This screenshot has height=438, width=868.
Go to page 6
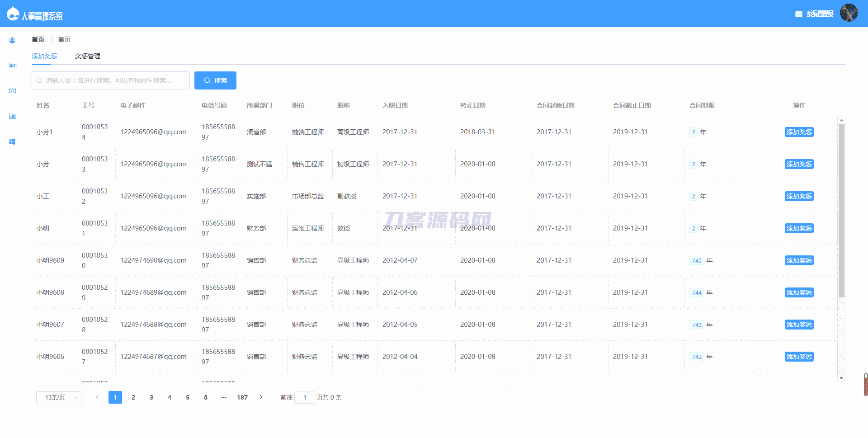206,397
